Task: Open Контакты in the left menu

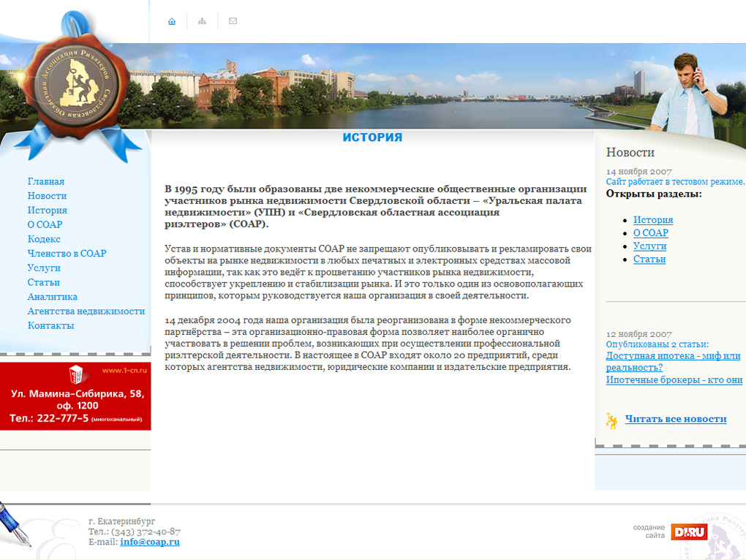Action: (51, 325)
